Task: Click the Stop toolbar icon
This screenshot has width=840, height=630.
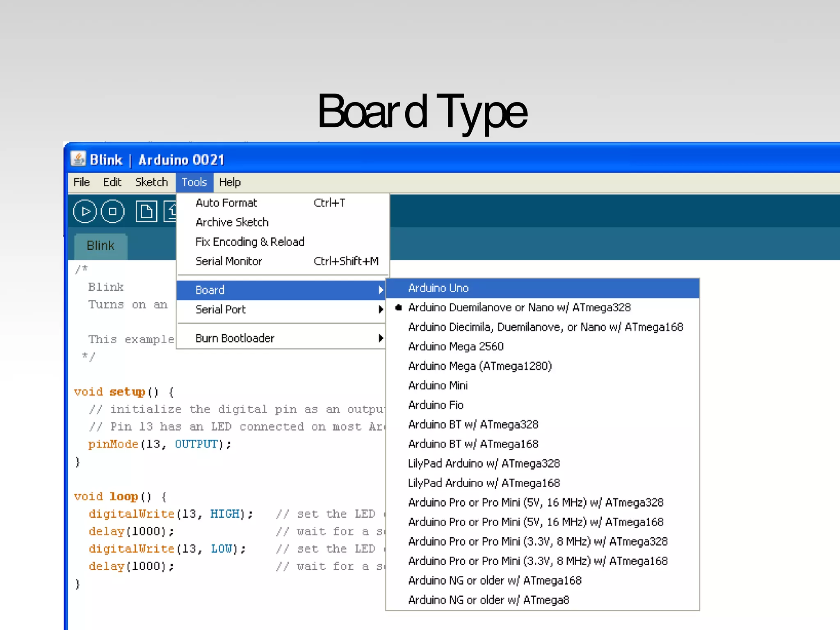Action: tap(112, 211)
